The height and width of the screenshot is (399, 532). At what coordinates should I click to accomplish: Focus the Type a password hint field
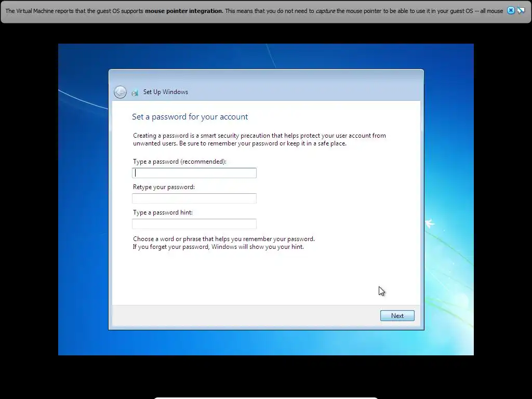(194, 224)
